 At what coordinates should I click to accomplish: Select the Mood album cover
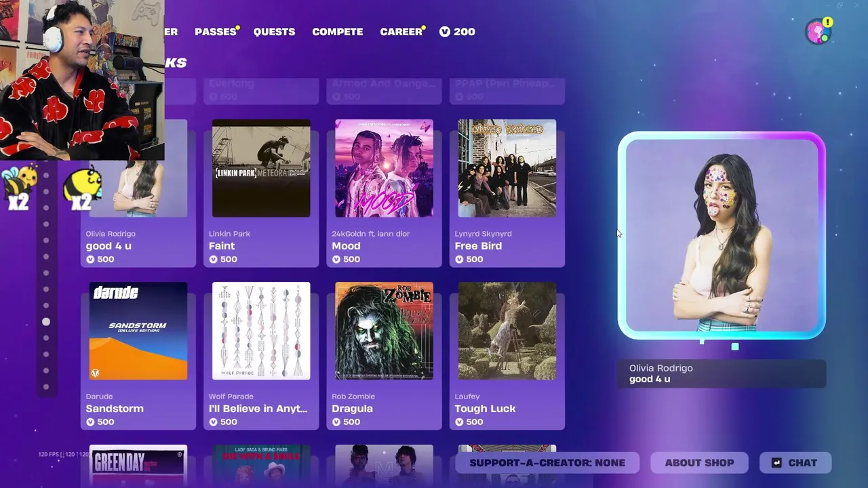tap(384, 168)
